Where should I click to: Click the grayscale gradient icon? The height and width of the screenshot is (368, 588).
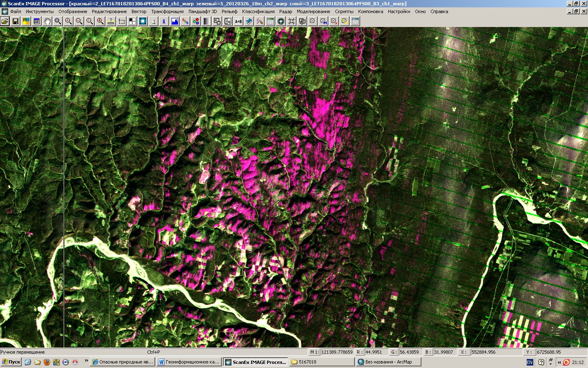[207, 21]
